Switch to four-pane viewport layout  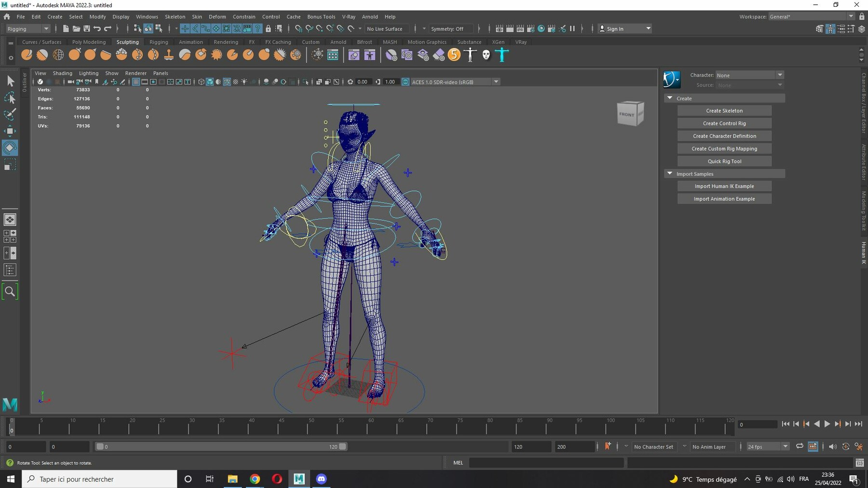coord(10,237)
